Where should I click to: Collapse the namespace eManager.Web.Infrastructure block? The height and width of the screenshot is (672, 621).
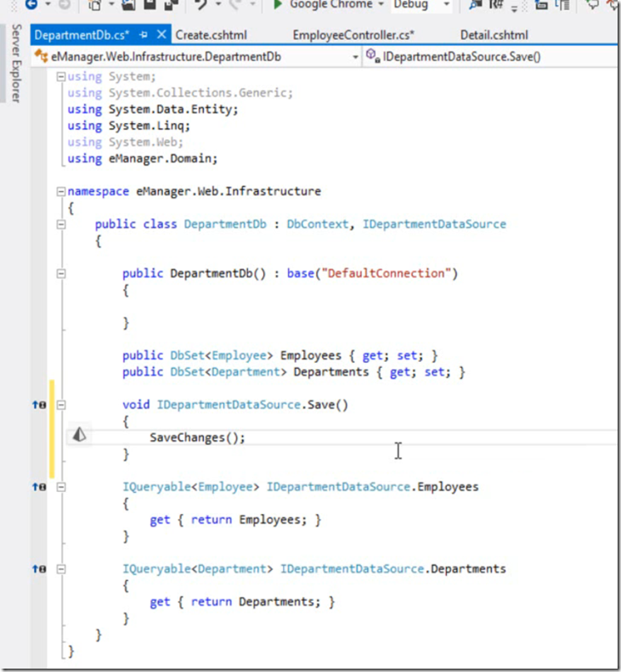pyautogui.click(x=61, y=191)
